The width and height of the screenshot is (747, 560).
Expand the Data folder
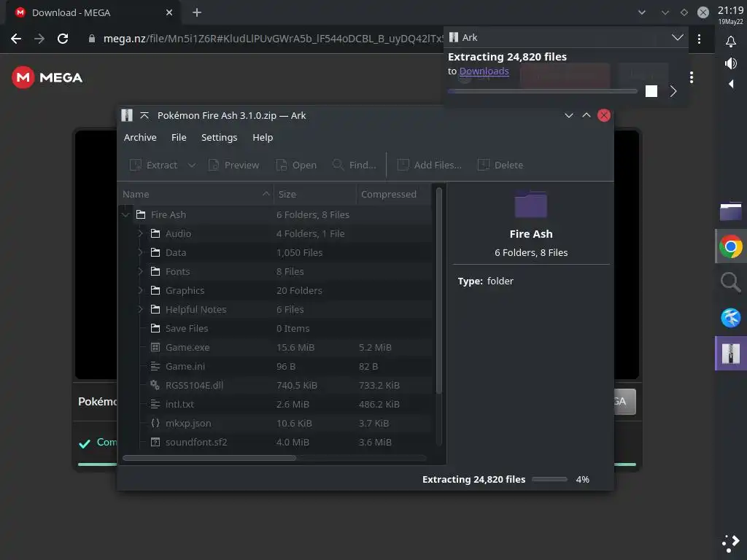click(x=140, y=252)
